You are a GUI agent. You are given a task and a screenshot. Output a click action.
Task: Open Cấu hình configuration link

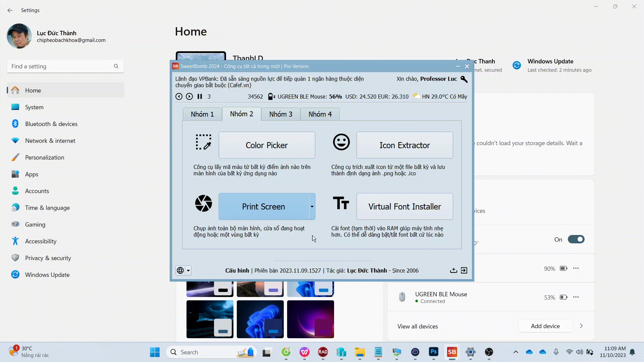click(x=237, y=270)
